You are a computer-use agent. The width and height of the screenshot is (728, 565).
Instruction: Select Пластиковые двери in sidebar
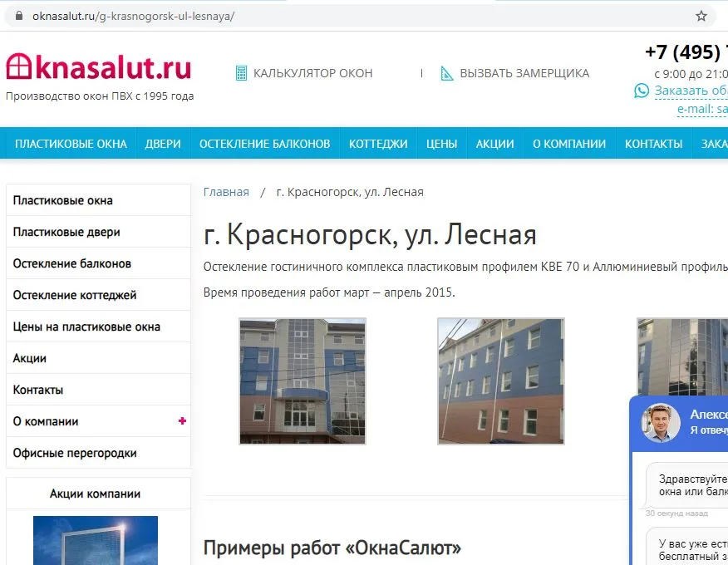[x=98, y=232]
